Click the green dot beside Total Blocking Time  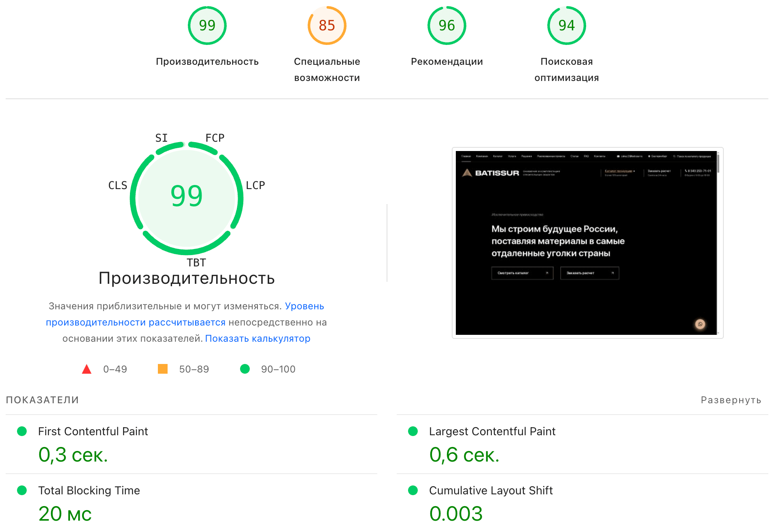point(22,490)
